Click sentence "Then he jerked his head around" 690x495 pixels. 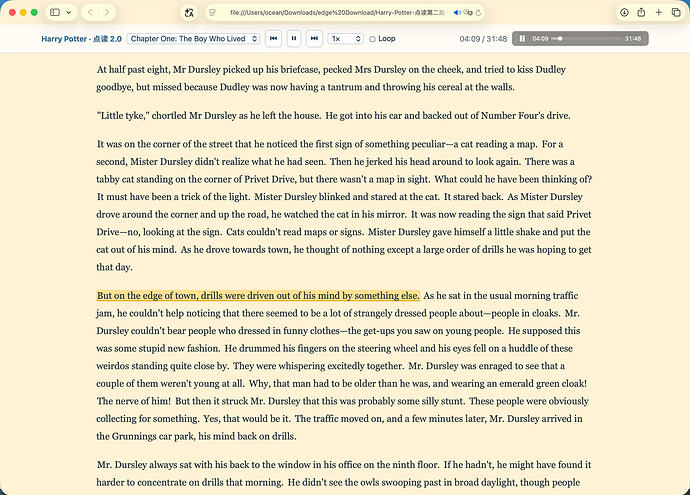(x=425, y=162)
